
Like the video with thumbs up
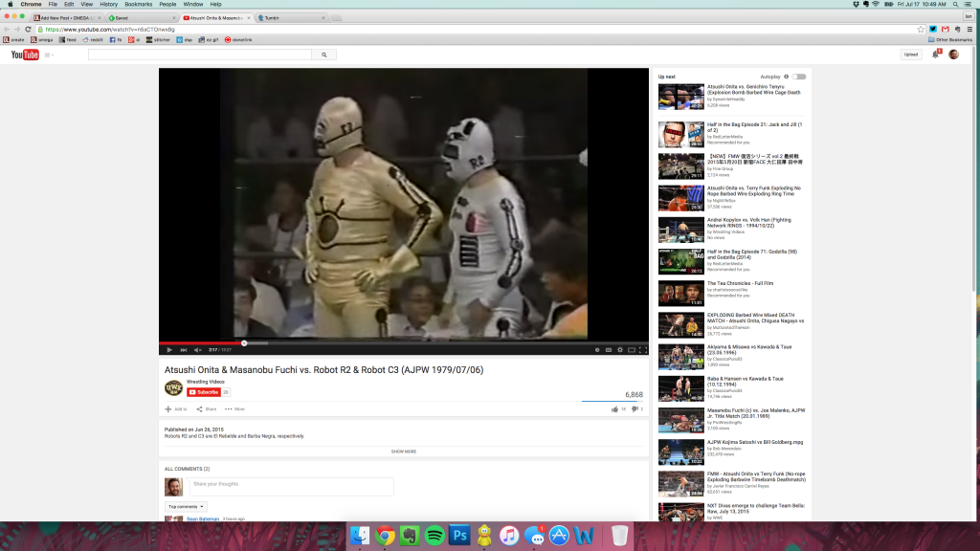615,409
